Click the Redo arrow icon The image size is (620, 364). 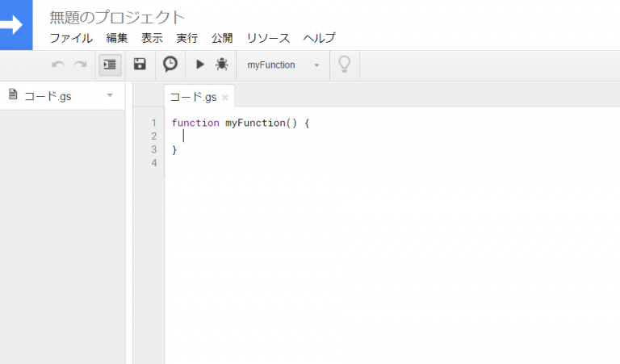click(80, 65)
